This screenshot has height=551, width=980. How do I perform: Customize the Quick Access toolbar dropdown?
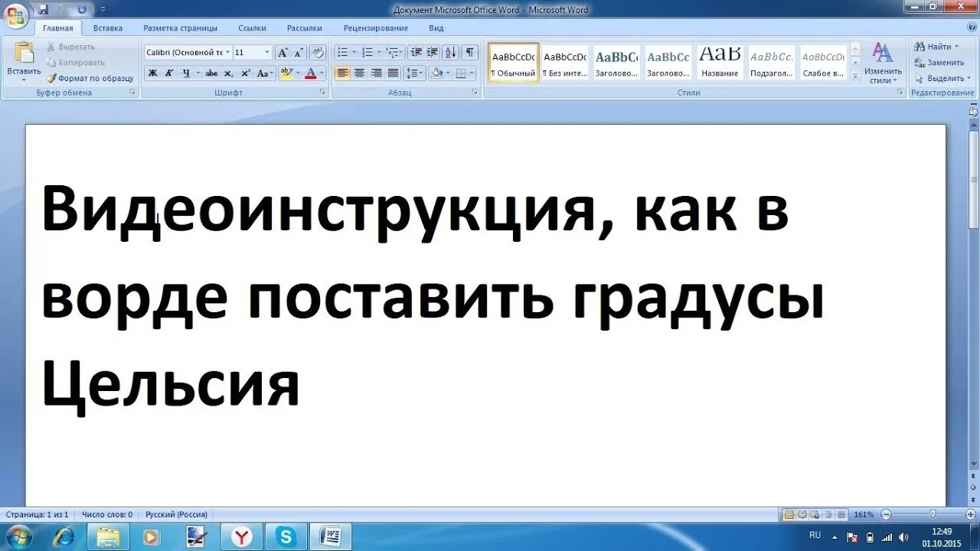pos(103,10)
